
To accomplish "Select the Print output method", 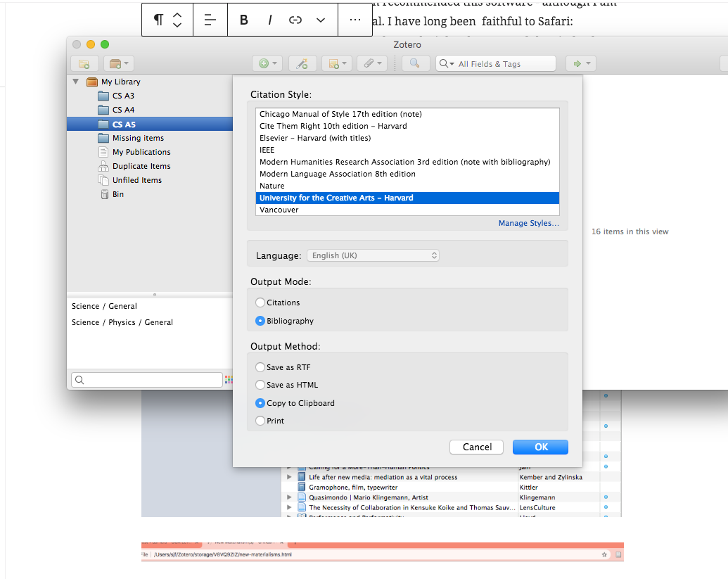I will click(260, 421).
